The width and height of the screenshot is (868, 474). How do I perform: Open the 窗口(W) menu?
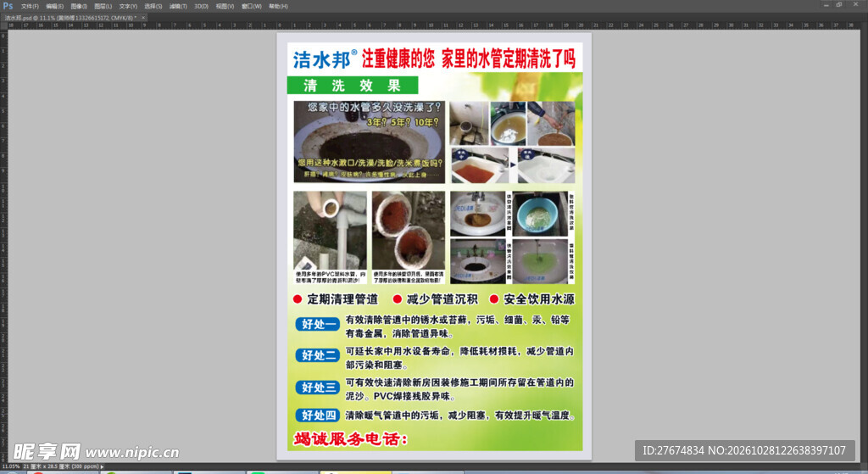point(251,6)
